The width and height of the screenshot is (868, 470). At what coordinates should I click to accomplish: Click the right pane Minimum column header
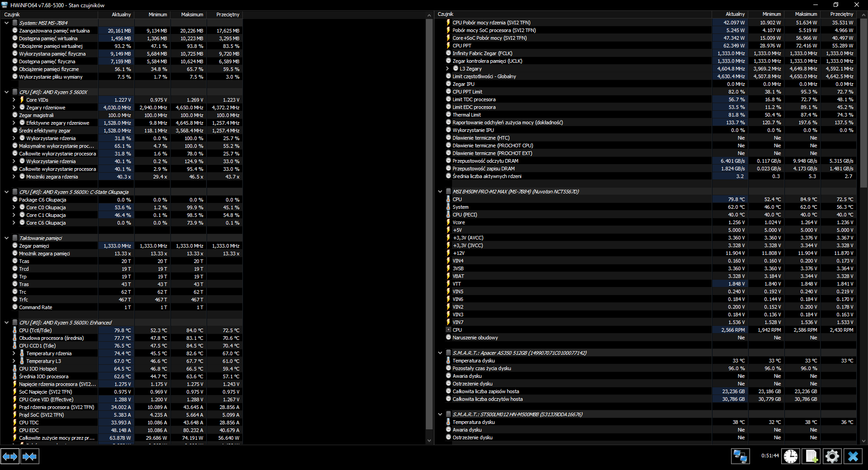(766, 14)
